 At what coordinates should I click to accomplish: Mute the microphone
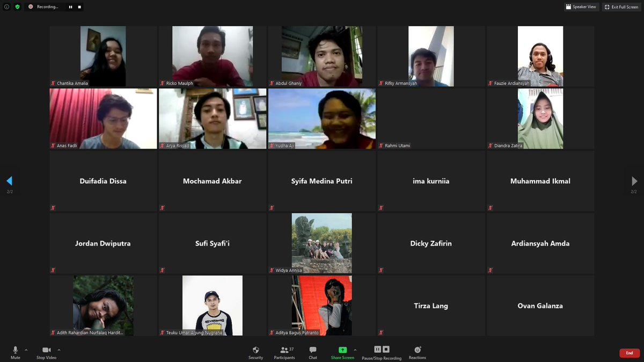[x=15, y=352]
